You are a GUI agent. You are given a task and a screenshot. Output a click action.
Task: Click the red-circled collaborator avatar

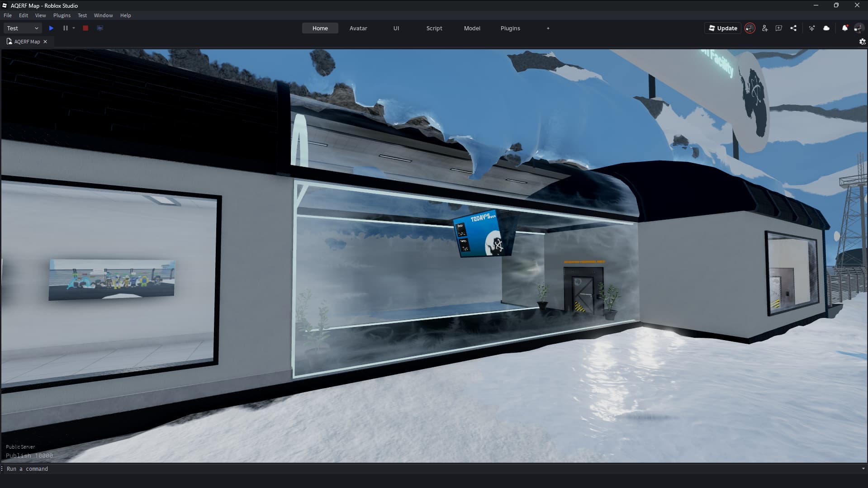749,28
